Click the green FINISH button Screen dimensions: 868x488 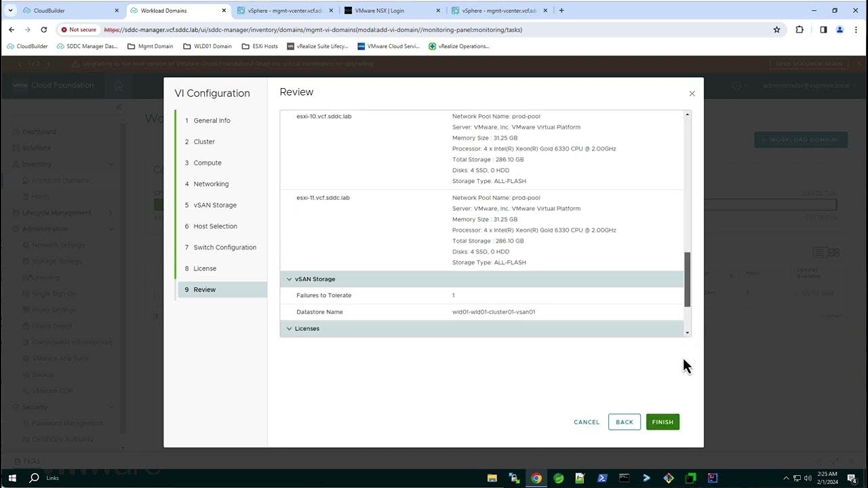point(662,422)
